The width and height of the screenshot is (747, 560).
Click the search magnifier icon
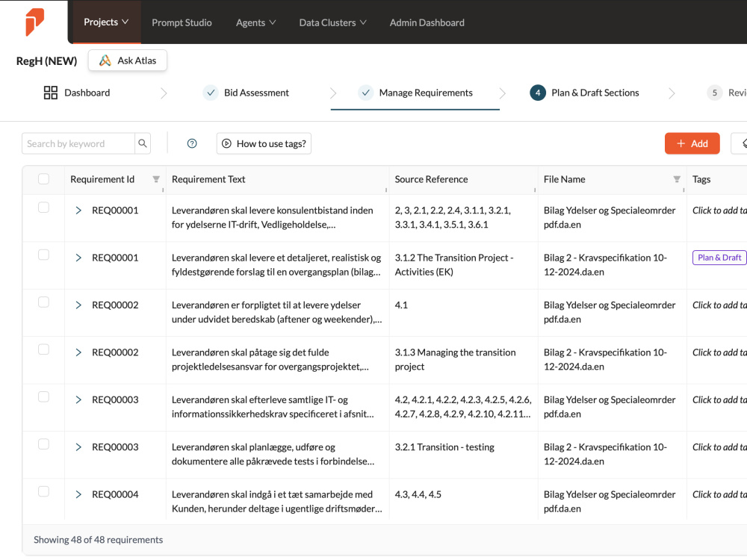pyautogui.click(x=143, y=143)
